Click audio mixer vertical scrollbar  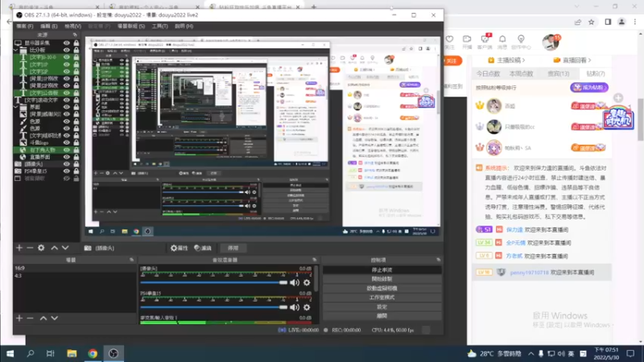click(316, 278)
